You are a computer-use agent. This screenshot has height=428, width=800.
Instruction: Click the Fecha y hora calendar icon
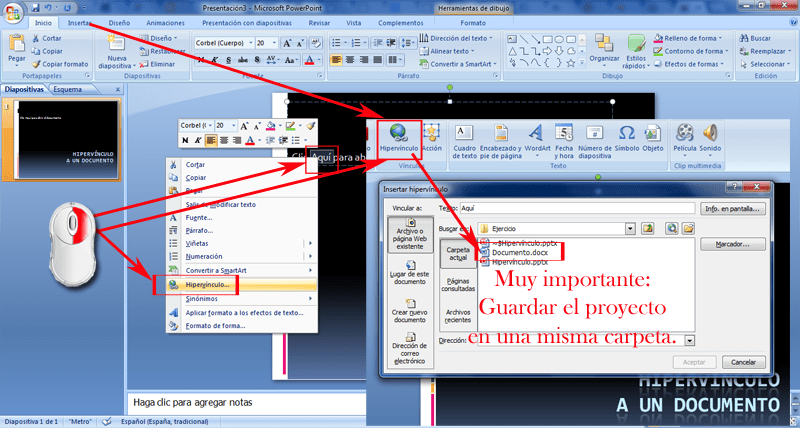click(x=564, y=133)
